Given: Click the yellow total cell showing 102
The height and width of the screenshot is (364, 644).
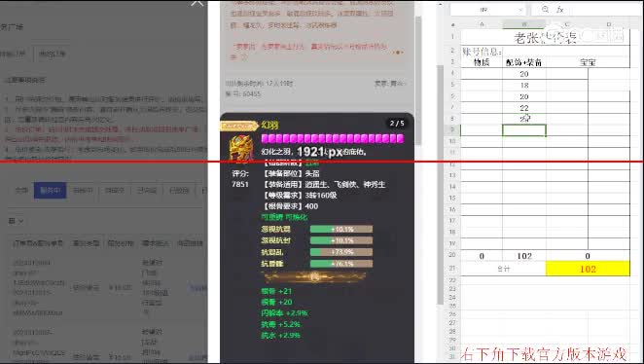Looking at the screenshot, I should (588, 269).
